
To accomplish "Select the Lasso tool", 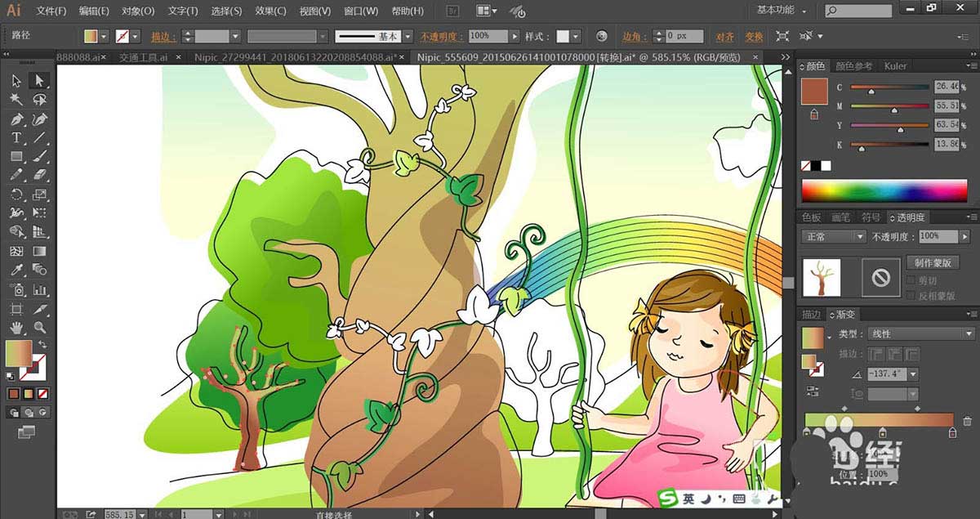I will 39,99.
